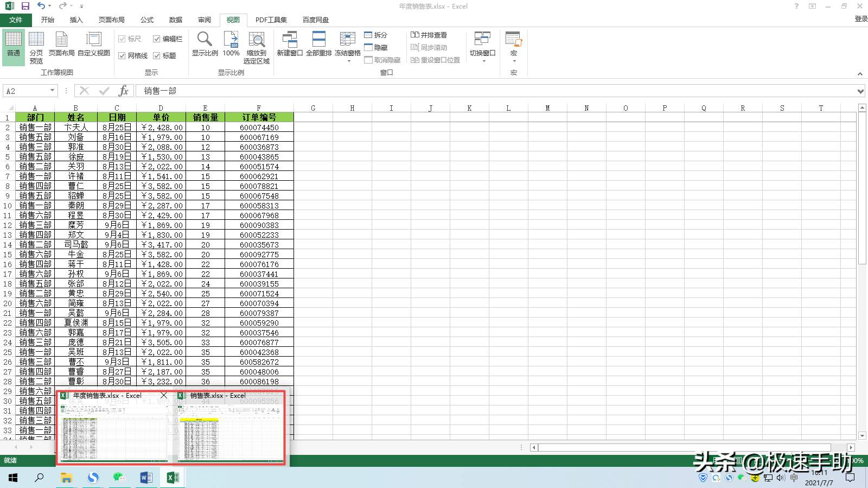
Task: Click 登录 to sign in
Action: [x=861, y=19]
